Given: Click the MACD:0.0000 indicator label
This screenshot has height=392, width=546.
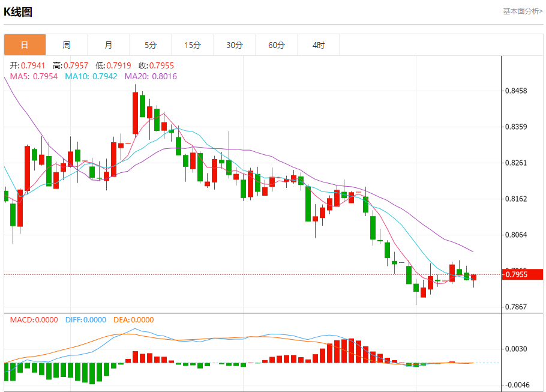Looking at the screenshot, I should tap(34, 320).
